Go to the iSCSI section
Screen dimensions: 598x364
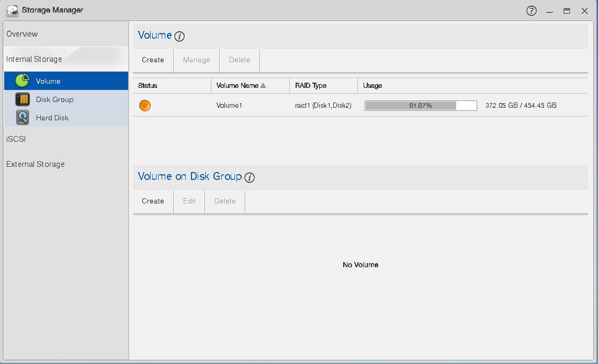point(65,139)
